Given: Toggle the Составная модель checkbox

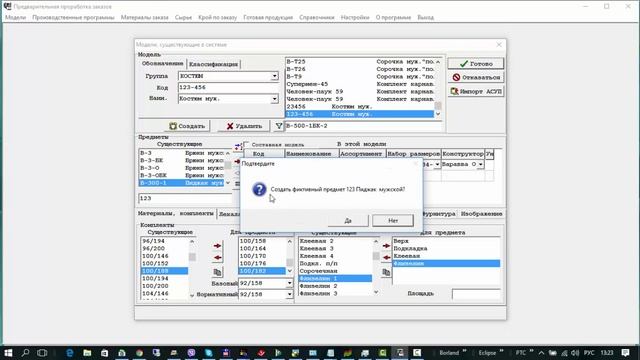Looking at the screenshot, I should pos(247,144).
